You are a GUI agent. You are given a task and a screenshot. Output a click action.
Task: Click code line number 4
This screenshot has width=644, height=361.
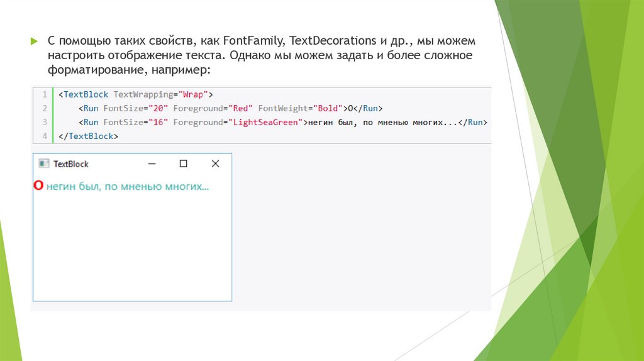point(45,136)
